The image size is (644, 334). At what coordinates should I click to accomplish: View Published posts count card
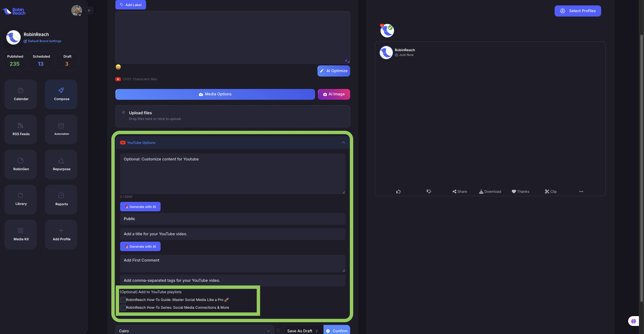[x=15, y=61]
